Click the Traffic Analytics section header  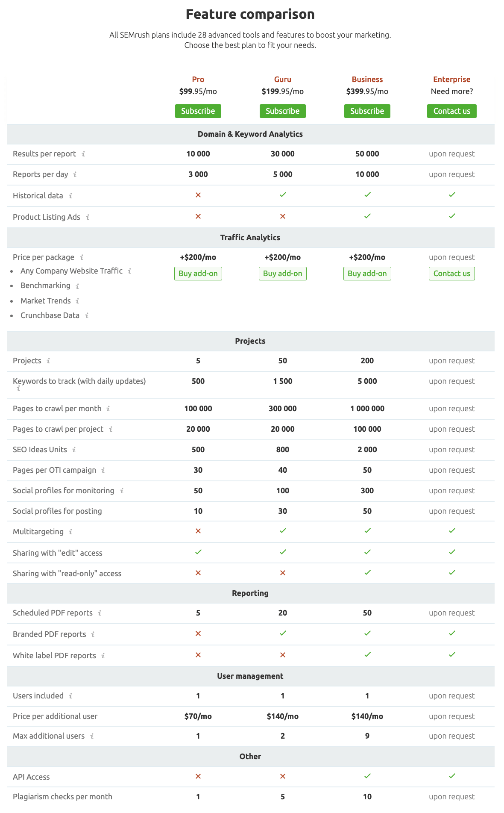point(250,238)
